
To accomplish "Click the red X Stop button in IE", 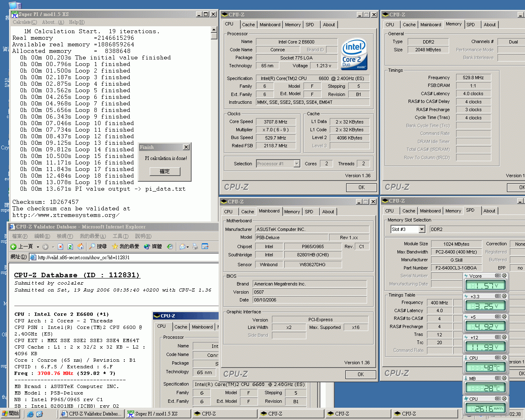I will [x=60, y=247].
